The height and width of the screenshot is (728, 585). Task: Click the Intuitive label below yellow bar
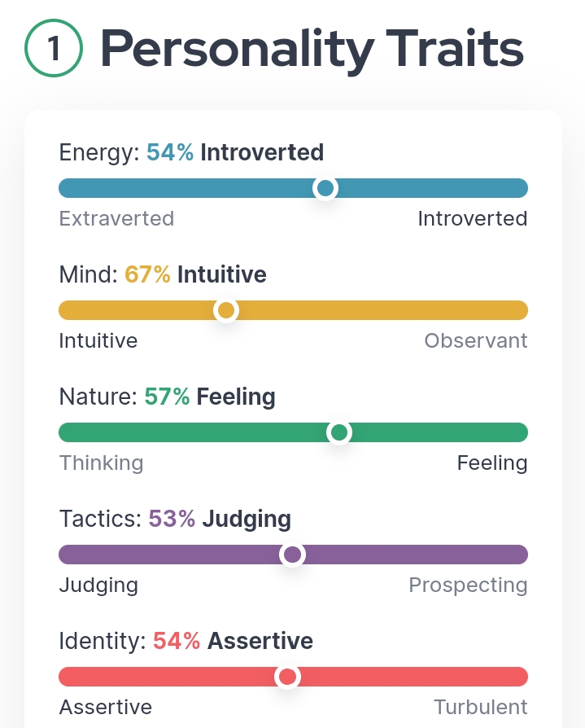[x=98, y=340]
